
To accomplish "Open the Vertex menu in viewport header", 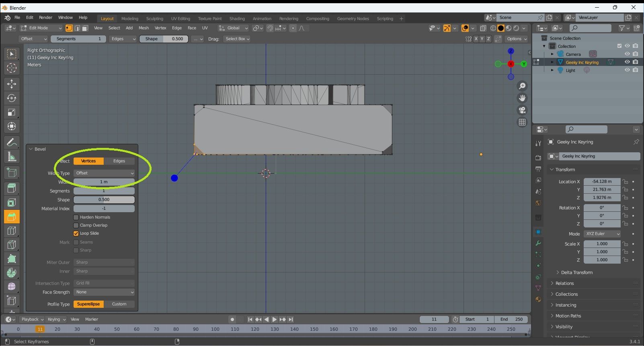I will (x=160, y=28).
